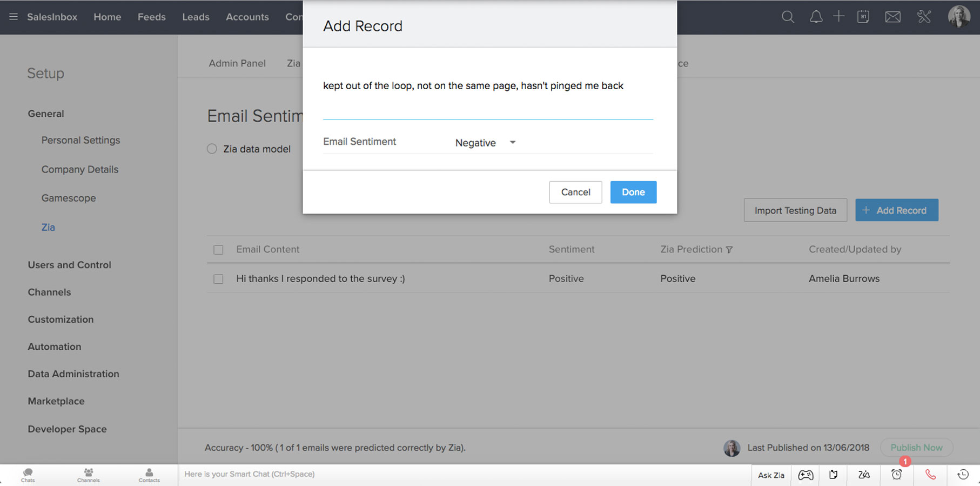980x486 pixels.
Task: Expand Channels section in Setup sidebar
Action: pos(49,292)
